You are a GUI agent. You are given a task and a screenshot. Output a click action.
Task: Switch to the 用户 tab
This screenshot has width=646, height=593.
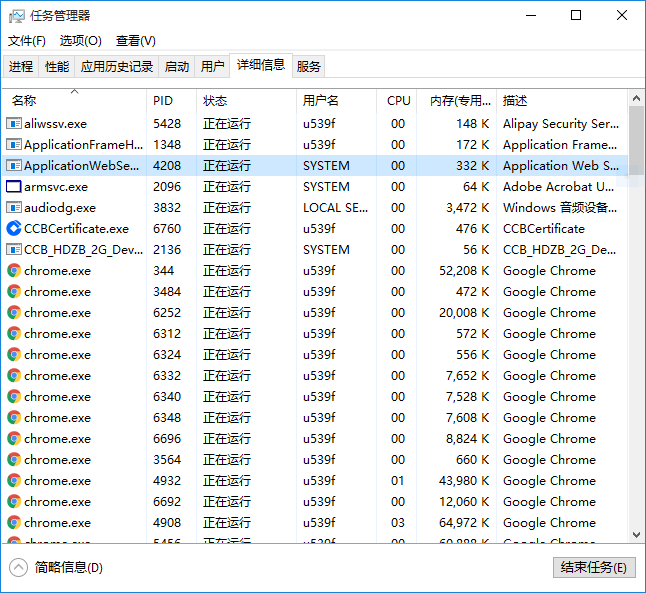click(x=212, y=66)
